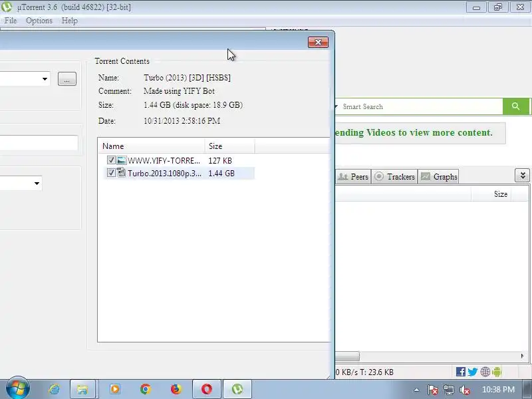The image size is (532, 399).
Task: Switch to Opera on the taskbar
Action: click(x=207, y=389)
